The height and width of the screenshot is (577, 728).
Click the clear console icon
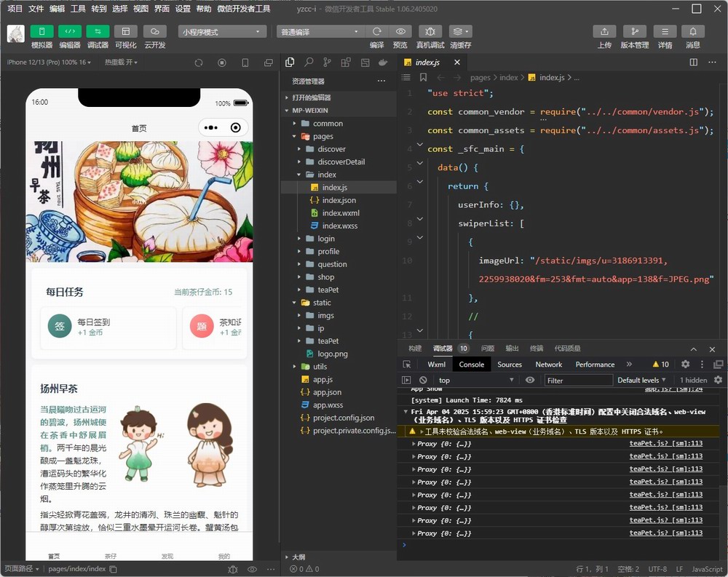pos(423,380)
